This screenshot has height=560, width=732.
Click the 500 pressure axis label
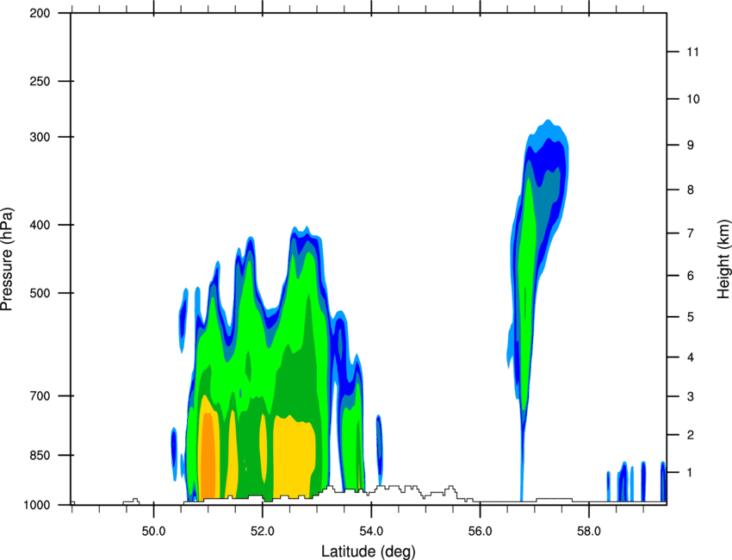(x=40, y=293)
